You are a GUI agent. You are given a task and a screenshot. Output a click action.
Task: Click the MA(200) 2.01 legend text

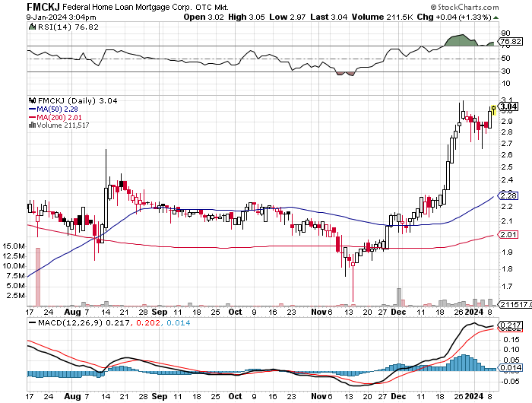click(59, 117)
